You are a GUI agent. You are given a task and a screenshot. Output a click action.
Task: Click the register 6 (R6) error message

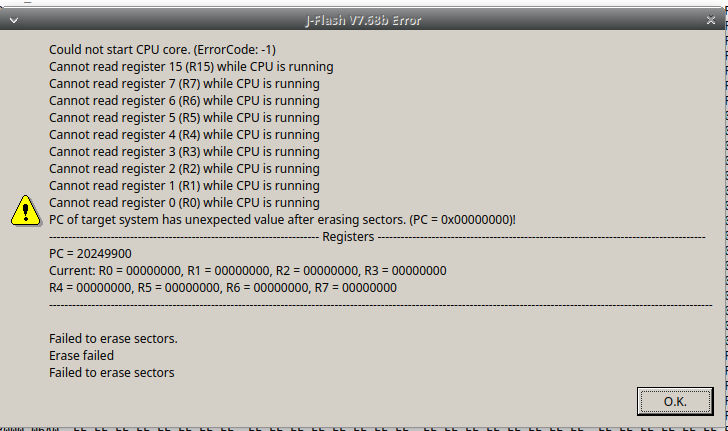click(x=184, y=100)
